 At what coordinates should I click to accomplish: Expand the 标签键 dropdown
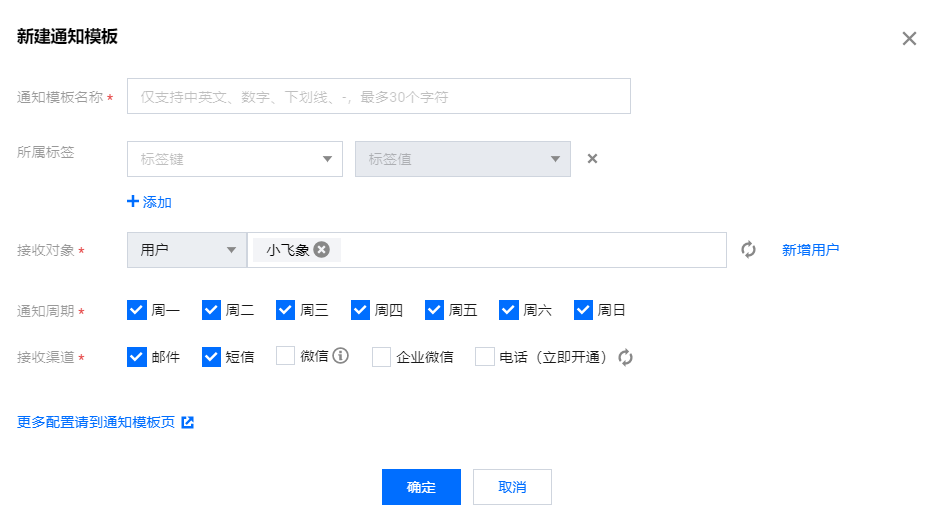coord(235,159)
